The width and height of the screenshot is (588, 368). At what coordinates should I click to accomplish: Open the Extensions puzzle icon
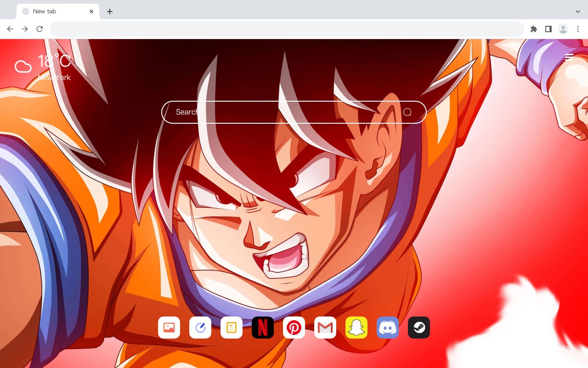coord(534,29)
